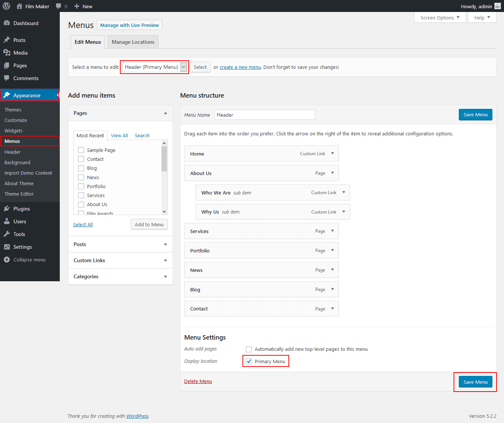This screenshot has width=504, height=423.
Task: Expand the Custom Links accordion section
Action: click(x=166, y=261)
